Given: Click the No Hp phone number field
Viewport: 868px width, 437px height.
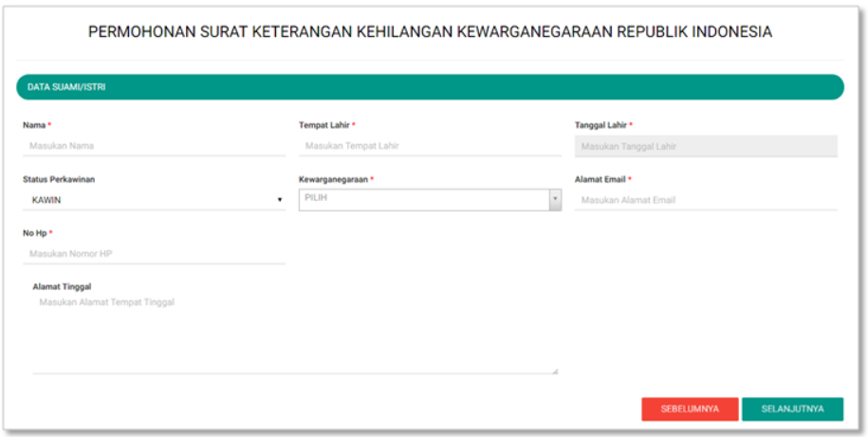Looking at the screenshot, I should coord(153,253).
